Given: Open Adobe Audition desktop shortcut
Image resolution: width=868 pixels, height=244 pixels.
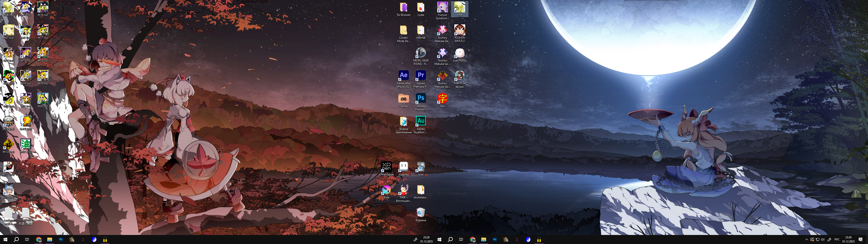Looking at the screenshot, I should coord(420,121).
